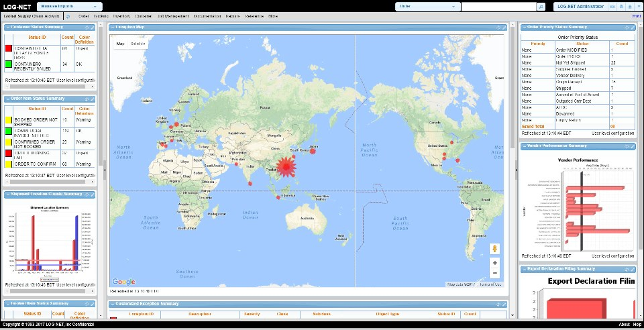Refresh the Order Item Status Summary panel
Image resolution: width=644 pixels, height=330 pixels.
pos(87,99)
